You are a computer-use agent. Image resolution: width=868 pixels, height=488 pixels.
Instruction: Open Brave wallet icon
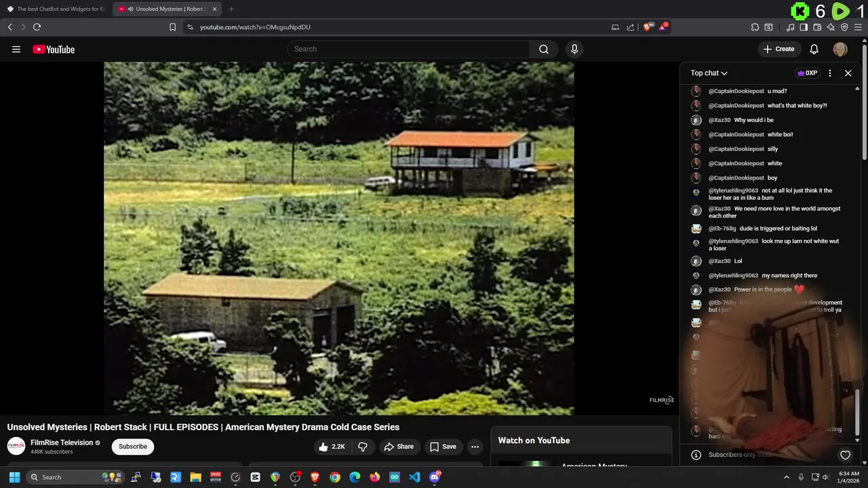817,27
